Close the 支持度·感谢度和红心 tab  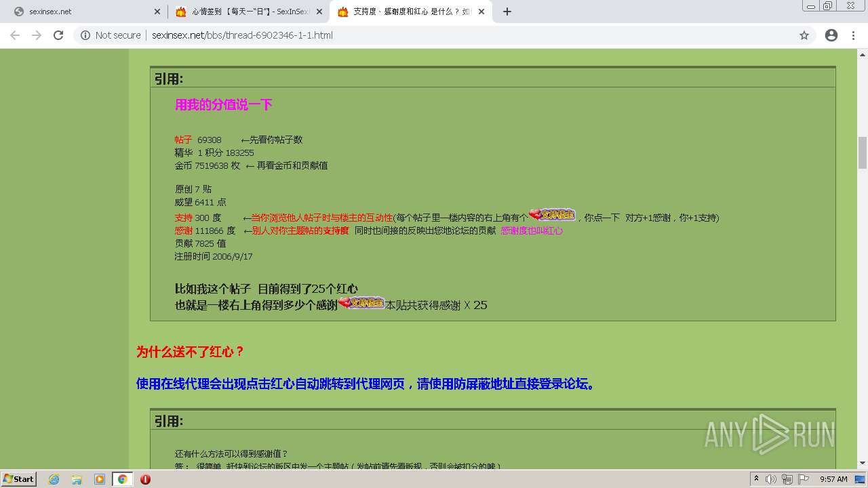click(x=481, y=12)
